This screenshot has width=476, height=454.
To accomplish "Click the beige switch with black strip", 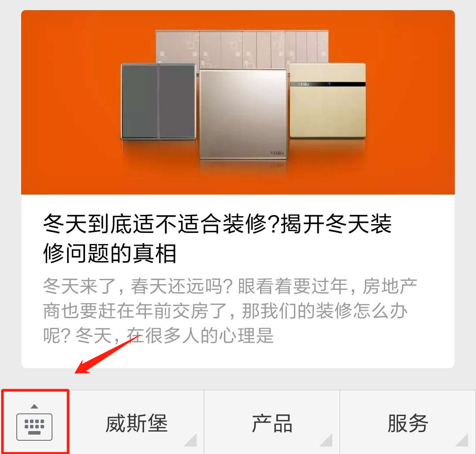I will (328, 101).
